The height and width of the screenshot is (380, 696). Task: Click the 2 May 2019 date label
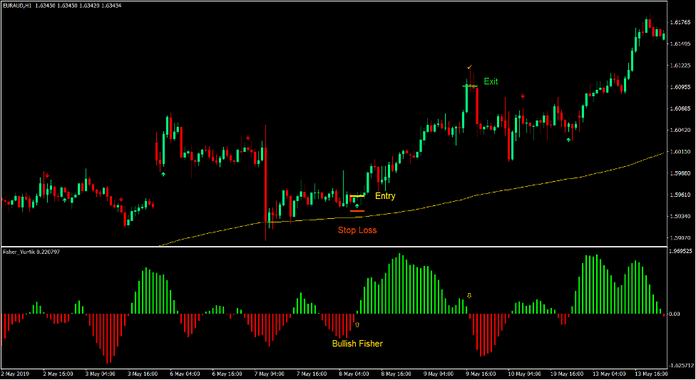point(16,374)
